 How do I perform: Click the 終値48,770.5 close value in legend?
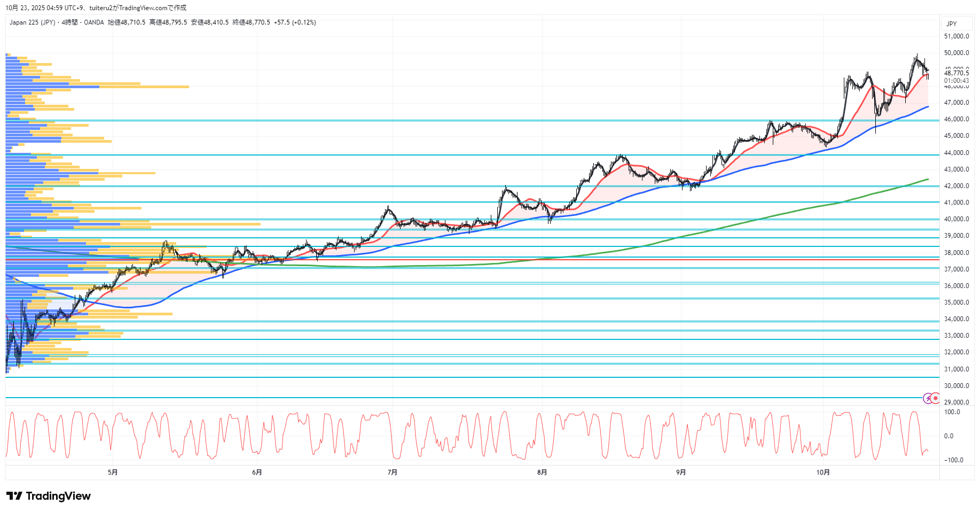pyautogui.click(x=252, y=22)
